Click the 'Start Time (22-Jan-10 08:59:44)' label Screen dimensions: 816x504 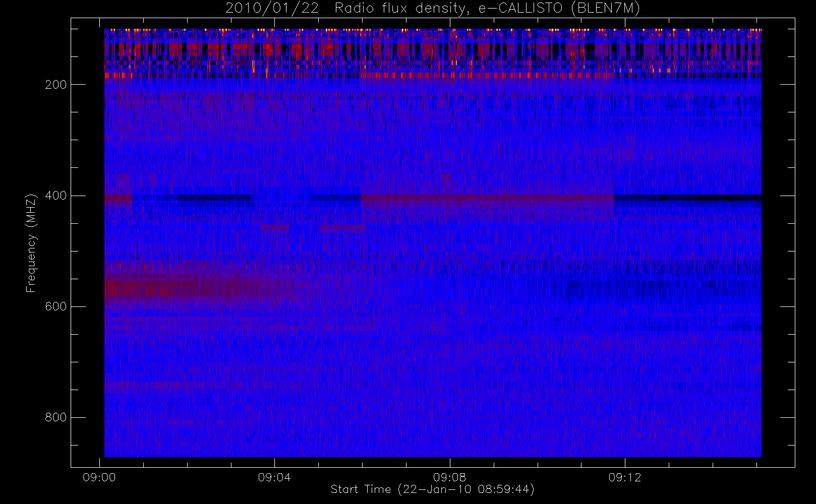pyautogui.click(x=432, y=489)
